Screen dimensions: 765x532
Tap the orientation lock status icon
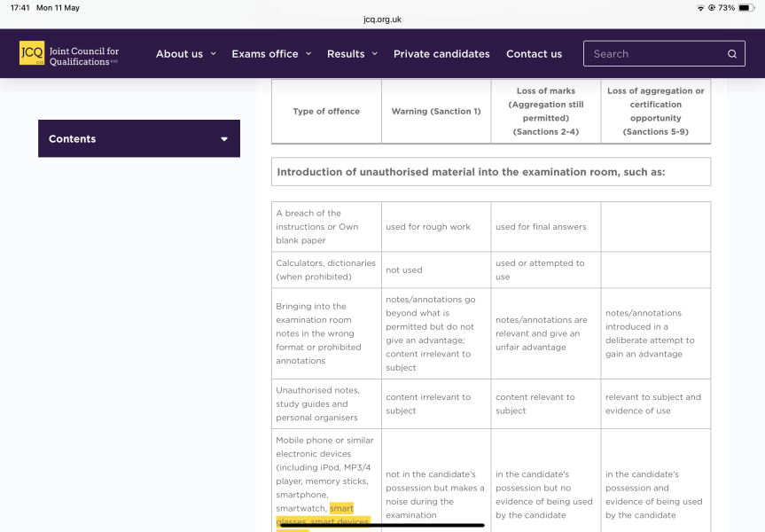[x=711, y=8]
